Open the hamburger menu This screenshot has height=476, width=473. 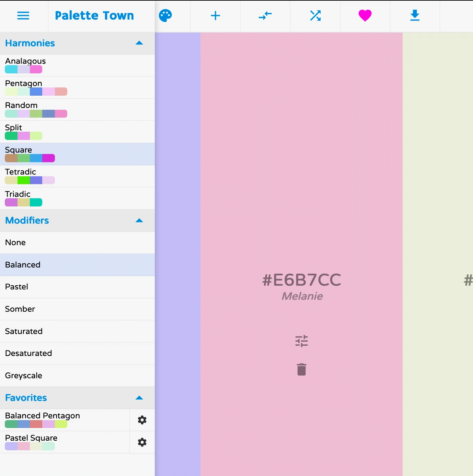(23, 16)
